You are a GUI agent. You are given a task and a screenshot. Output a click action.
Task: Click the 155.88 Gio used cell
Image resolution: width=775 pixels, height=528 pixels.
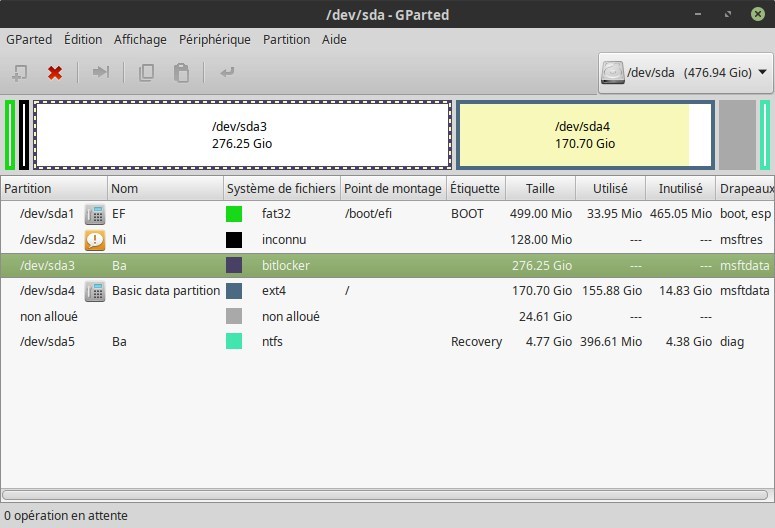click(x=612, y=291)
